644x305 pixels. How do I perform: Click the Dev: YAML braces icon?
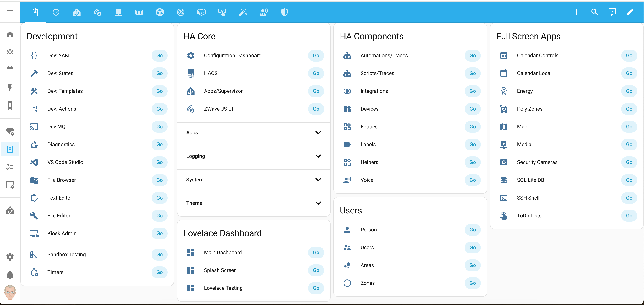[x=34, y=56]
